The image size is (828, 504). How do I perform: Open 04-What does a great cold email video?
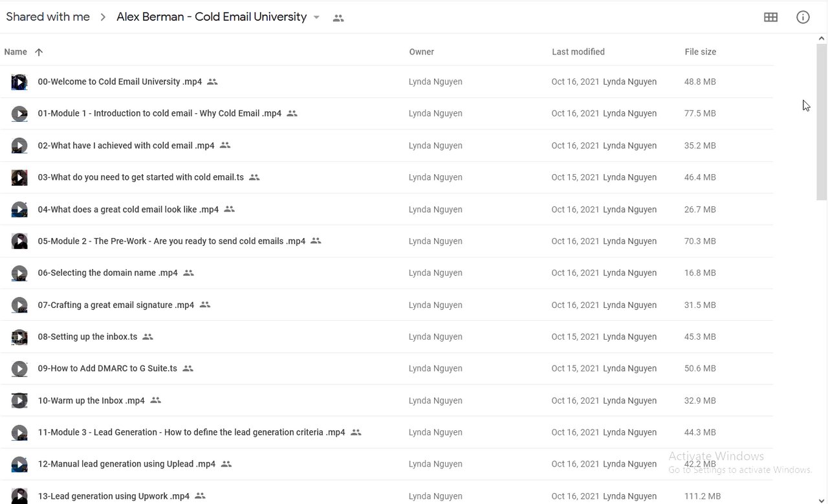128,210
